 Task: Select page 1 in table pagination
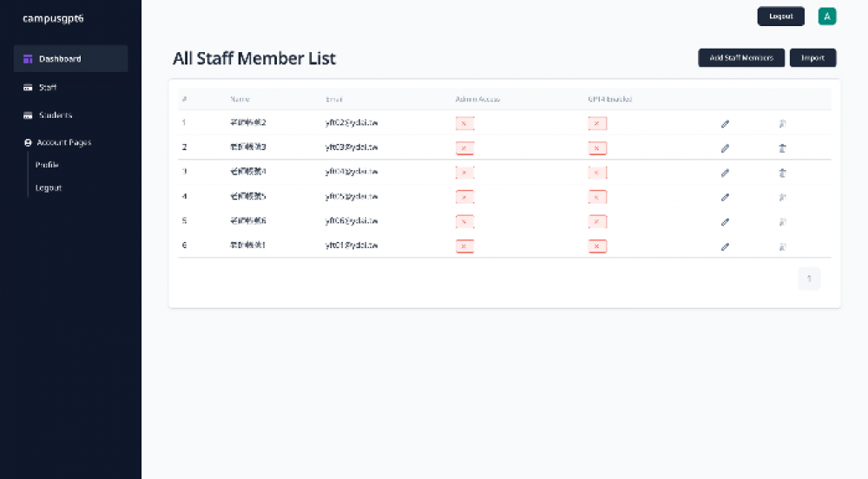[x=809, y=279]
